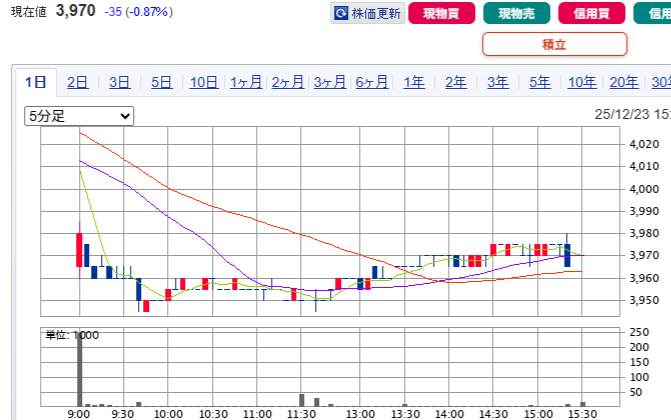Screen dimensions: 671x420
Task: Switch to the 3日 chart tab
Action: tap(120, 83)
